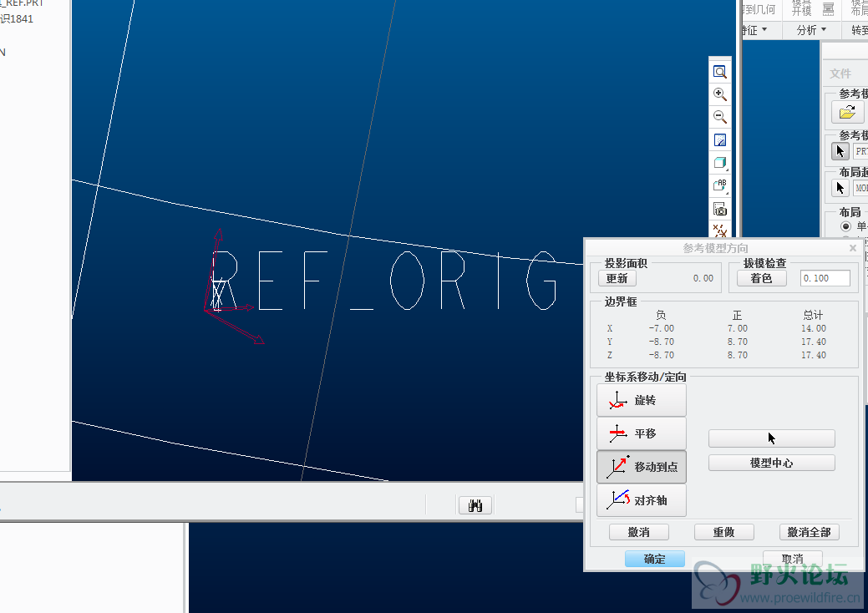Confirm with the 确定 button

[655, 559]
